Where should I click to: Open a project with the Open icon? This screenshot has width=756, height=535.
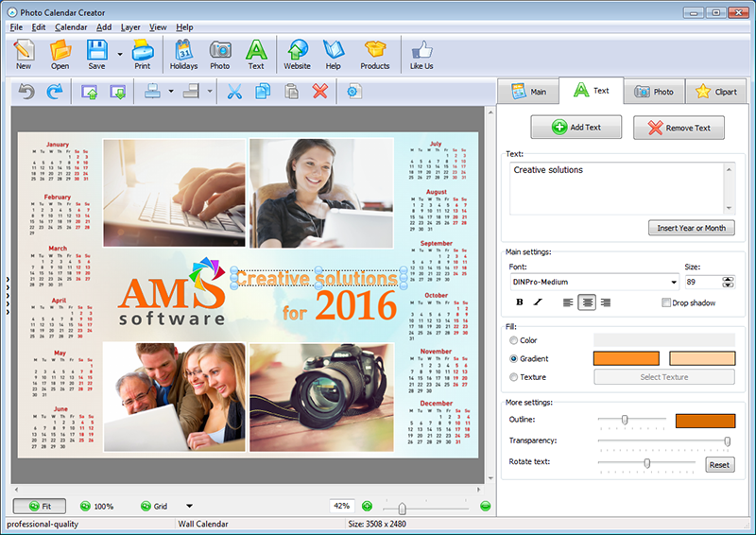[60, 54]
